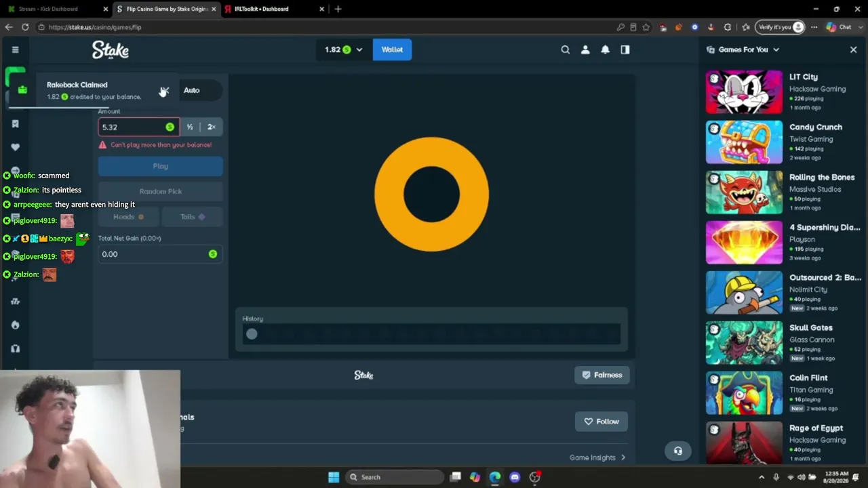Image resolution: width=868 pixels, height=488 pixels.
Task: Click the Verify it's you profile button
Action: coord(780,27)
